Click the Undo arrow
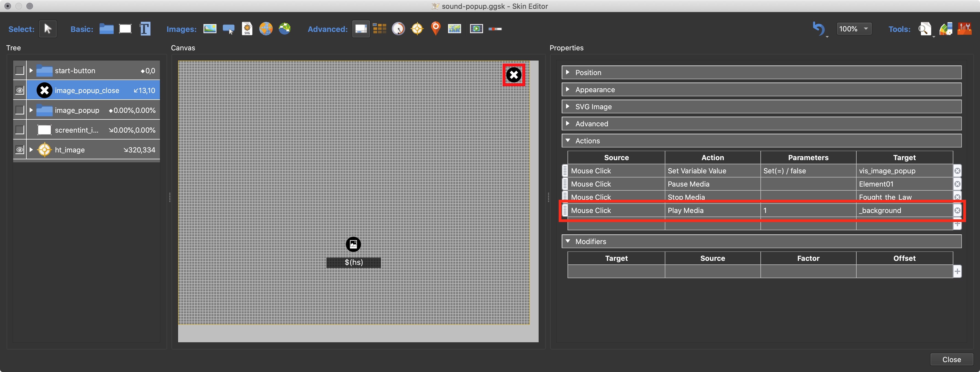Viewport: 980px width, 372px height. 818,29
